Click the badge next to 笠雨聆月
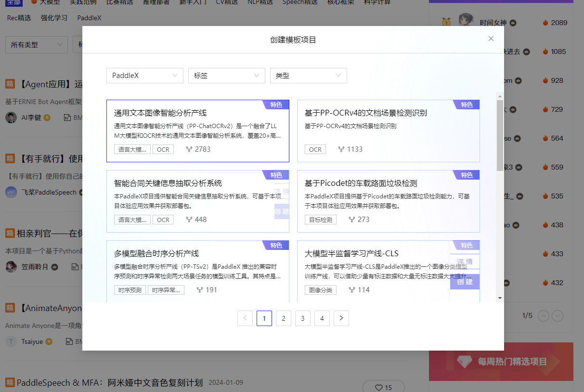The image size is (584, 392). [55, 267]
